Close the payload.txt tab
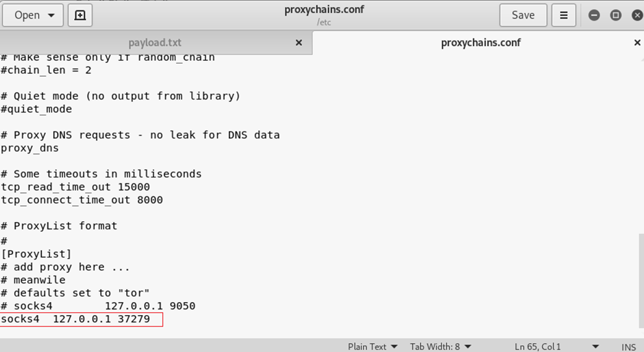This screenshot has height=352, width=644. 299,42
